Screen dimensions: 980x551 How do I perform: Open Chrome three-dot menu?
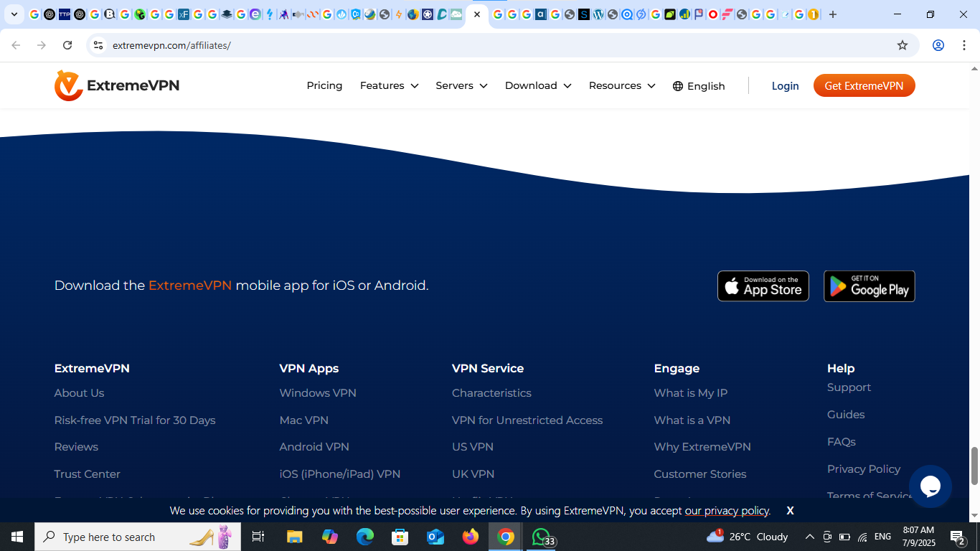click(x=963, y=45)
